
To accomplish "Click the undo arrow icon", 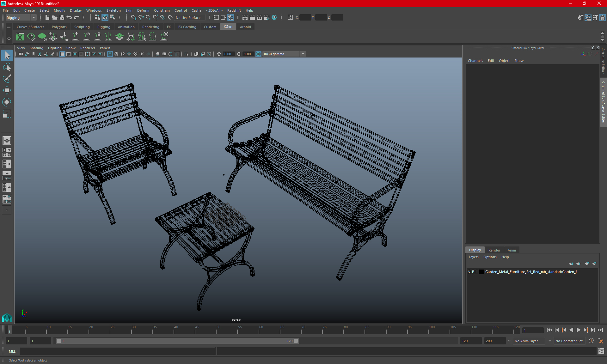I will 69,18.
